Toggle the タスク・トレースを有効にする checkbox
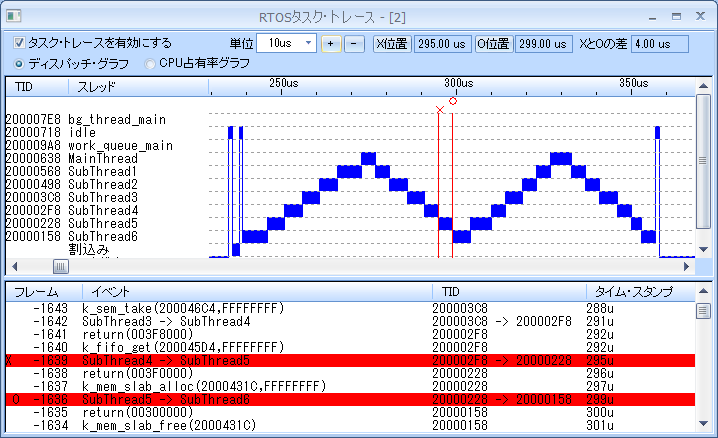This screenshot has width=718, height=438. point(20,43)
